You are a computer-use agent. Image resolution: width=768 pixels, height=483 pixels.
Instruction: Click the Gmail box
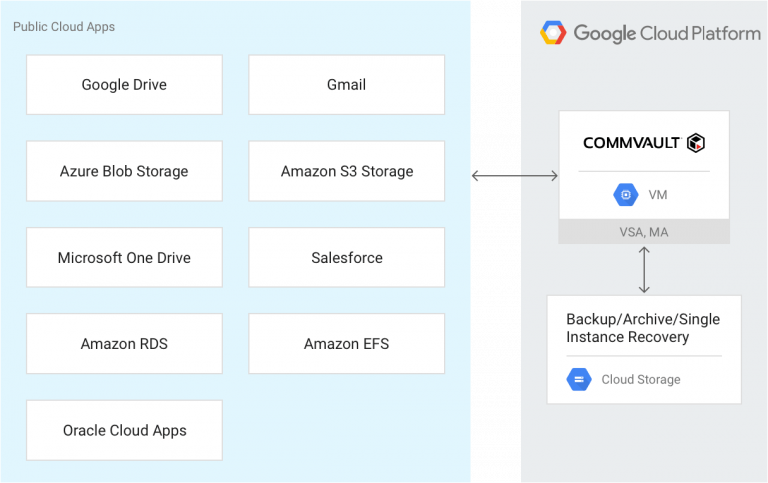pos(346,85)
